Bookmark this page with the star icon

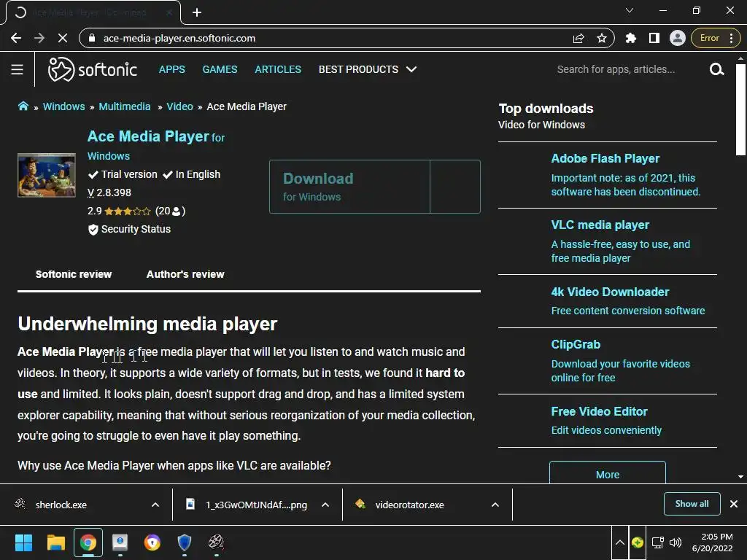(602, 38)
